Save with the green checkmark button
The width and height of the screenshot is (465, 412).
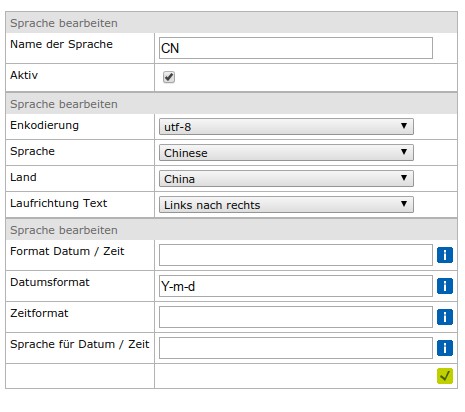coord(445,376)
